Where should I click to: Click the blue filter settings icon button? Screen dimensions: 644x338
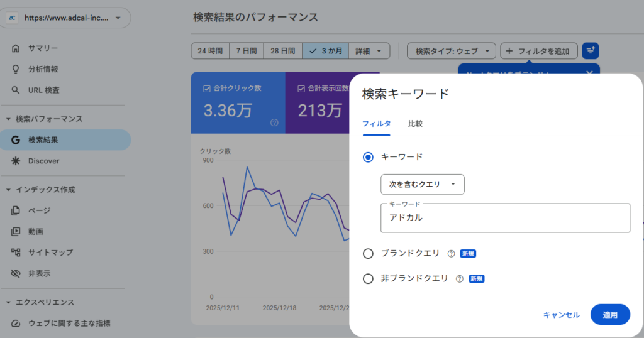[590, 51]
